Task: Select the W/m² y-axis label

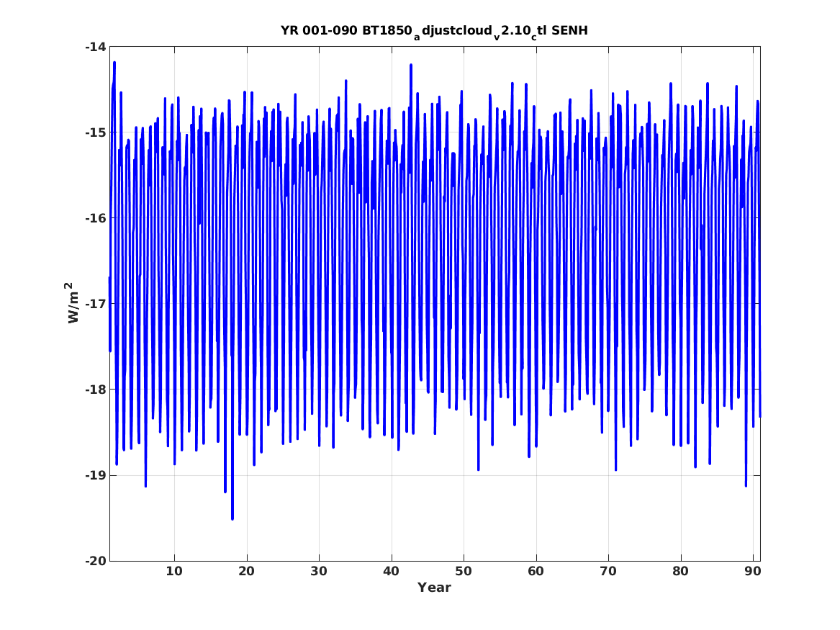Action: pos(73,303)
